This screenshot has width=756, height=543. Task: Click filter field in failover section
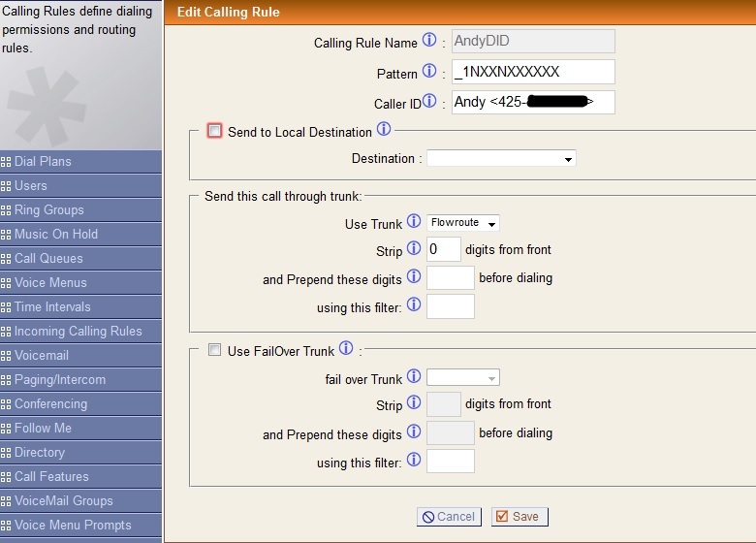(451, 461)
